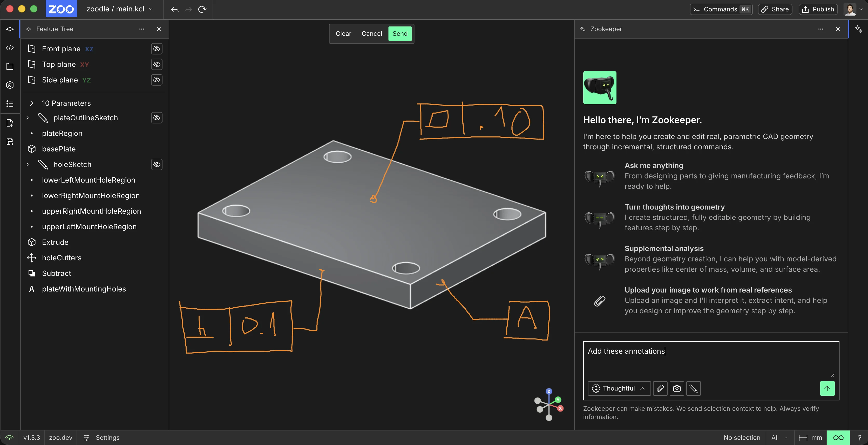Click the export file icon in sidebar
Viewport: 868px width, 445px height.
[10, 123]
